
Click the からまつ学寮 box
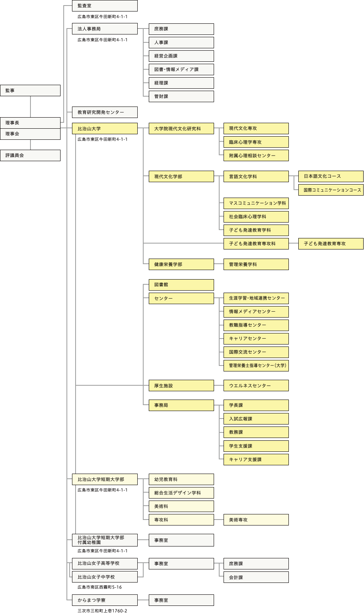pos(105,600)
